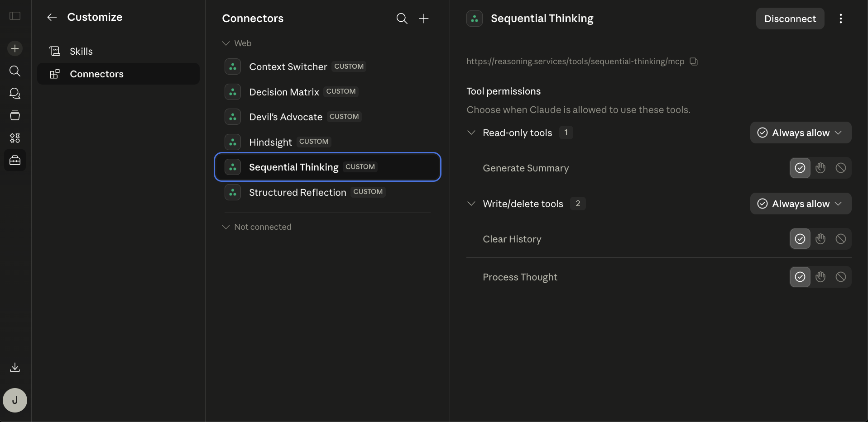Open Write/delete tools Always allow dropdown
The image size is (868, 422).
(801, 204)
